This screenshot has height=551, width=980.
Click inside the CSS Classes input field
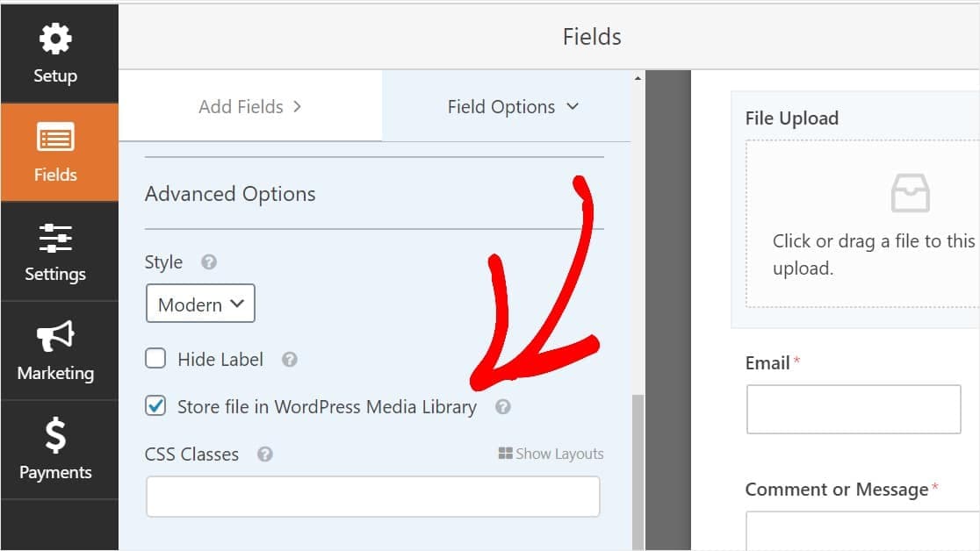tap(372, 496)
